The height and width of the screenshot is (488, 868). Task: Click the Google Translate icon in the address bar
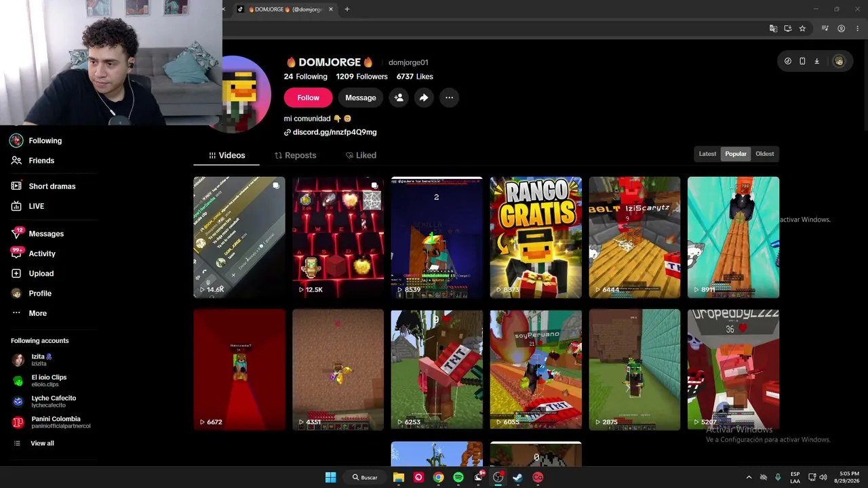click(x=773, y=28)
